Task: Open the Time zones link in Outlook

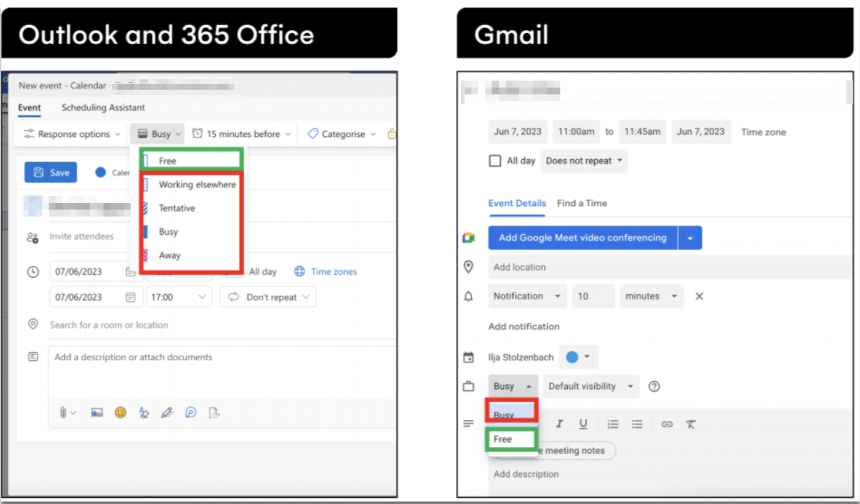Action: pyautogui.click(x=334, y=271)
